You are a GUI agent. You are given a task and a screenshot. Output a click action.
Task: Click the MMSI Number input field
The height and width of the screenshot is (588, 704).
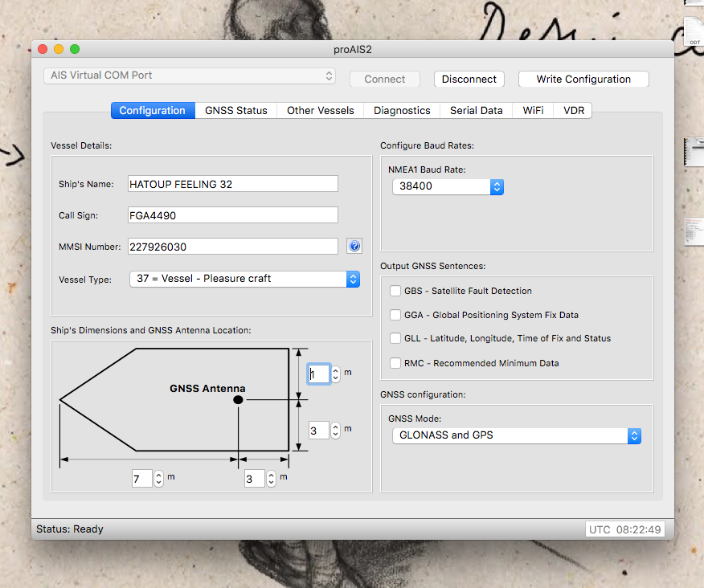(x=232, y=247)
